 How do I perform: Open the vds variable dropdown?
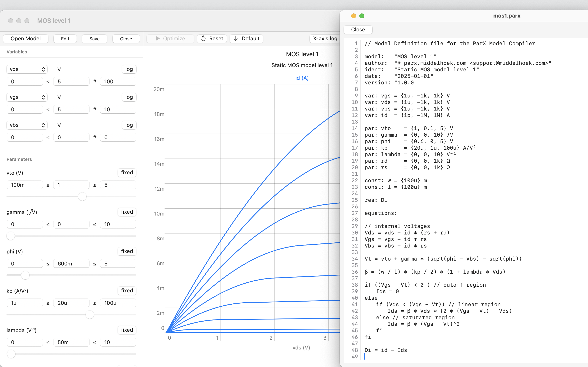pos(27,69)
